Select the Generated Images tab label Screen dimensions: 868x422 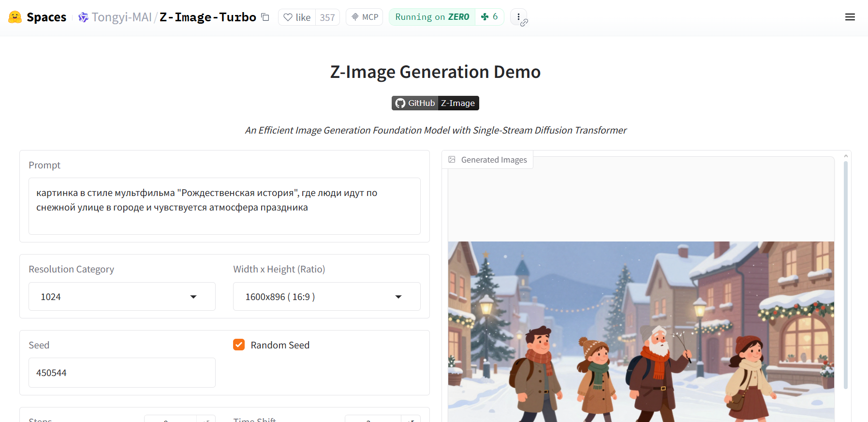493,160
